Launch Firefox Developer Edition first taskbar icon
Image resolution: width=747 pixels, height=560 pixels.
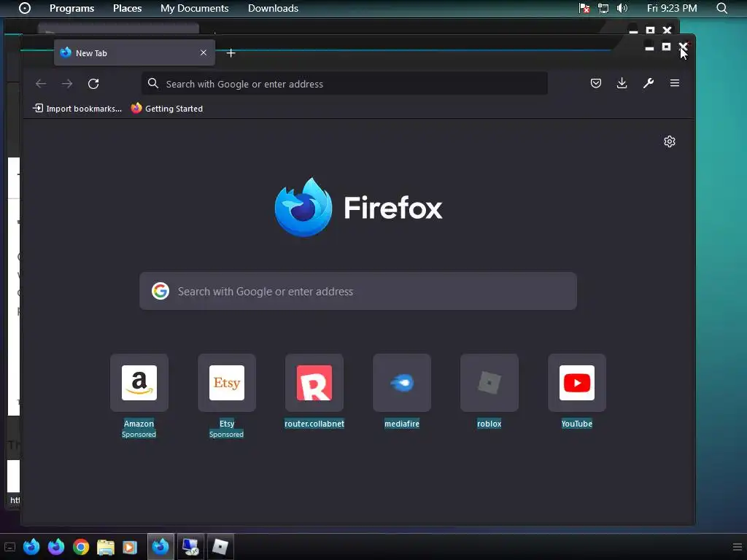[31, 547]
